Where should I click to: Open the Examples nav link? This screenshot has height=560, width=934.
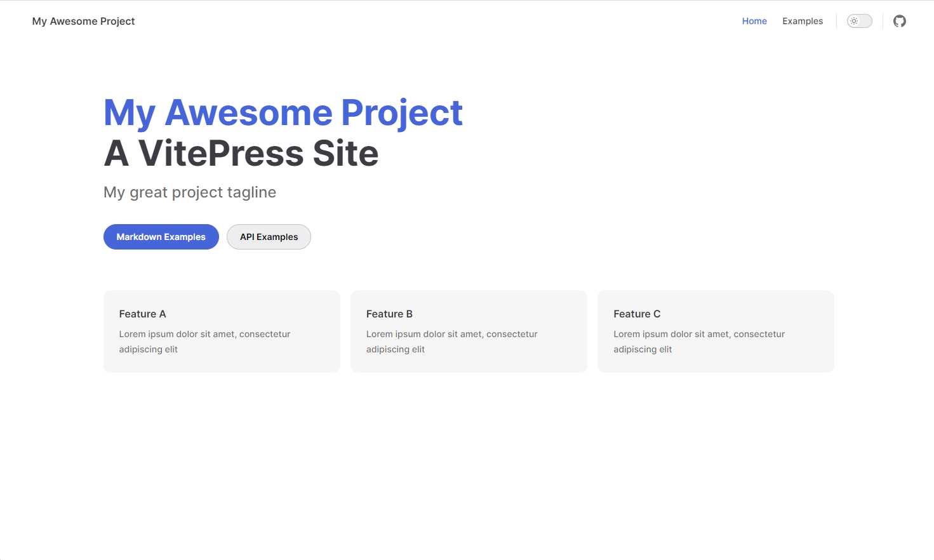point(803,21)
